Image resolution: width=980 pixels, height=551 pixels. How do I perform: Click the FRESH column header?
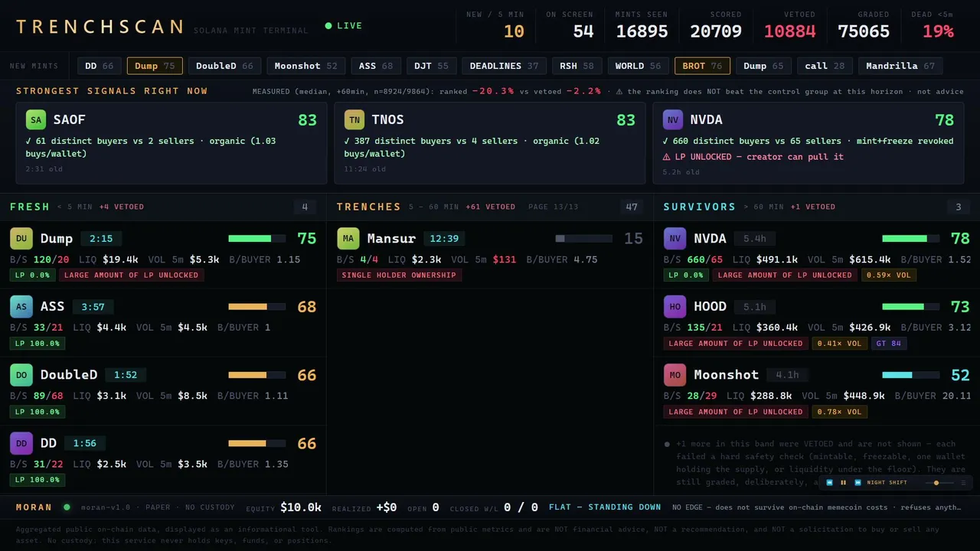coord(30,207)
